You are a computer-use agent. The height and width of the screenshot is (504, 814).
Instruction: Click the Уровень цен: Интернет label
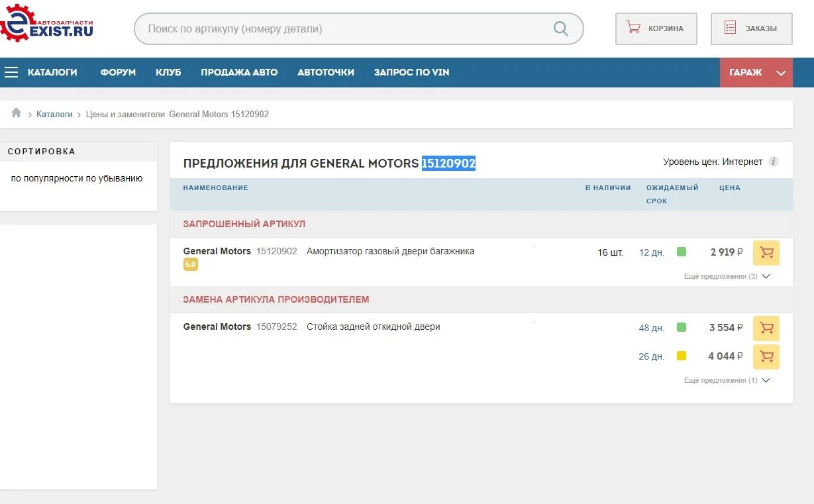[713, 162]
